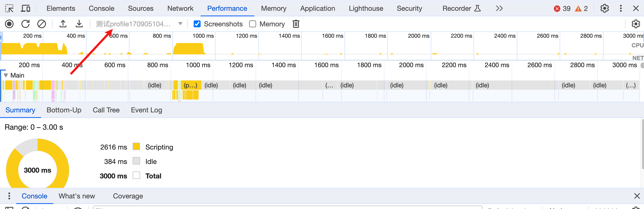This screenshot has width=644, height=209.
Task: Click the load profile upload icon
Action: pyautogui.click(x=63, y=24)
